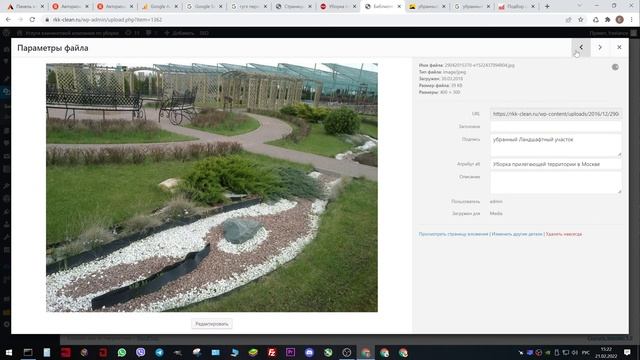This screenshot has width=640, height=360.
Task: Open Telegram from the taskbar
Action: 159,352
